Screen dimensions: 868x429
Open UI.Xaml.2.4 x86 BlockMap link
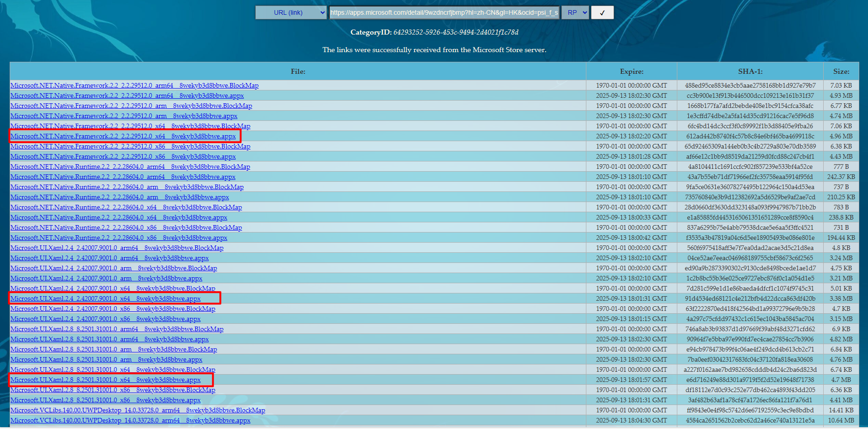click(113, 309)
